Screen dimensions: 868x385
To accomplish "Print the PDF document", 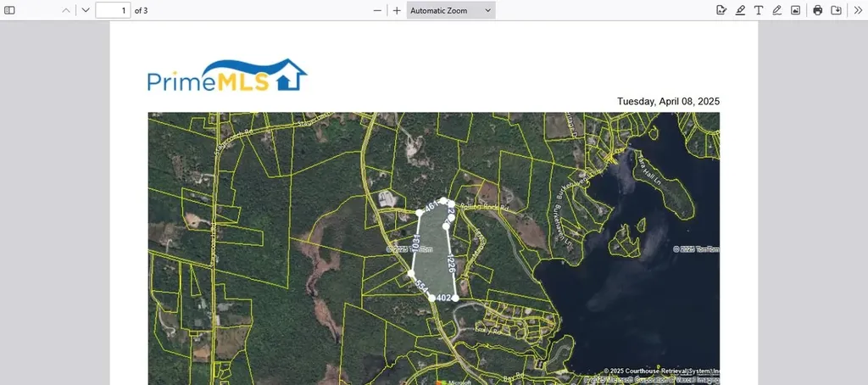I will (x=818, y=10).
